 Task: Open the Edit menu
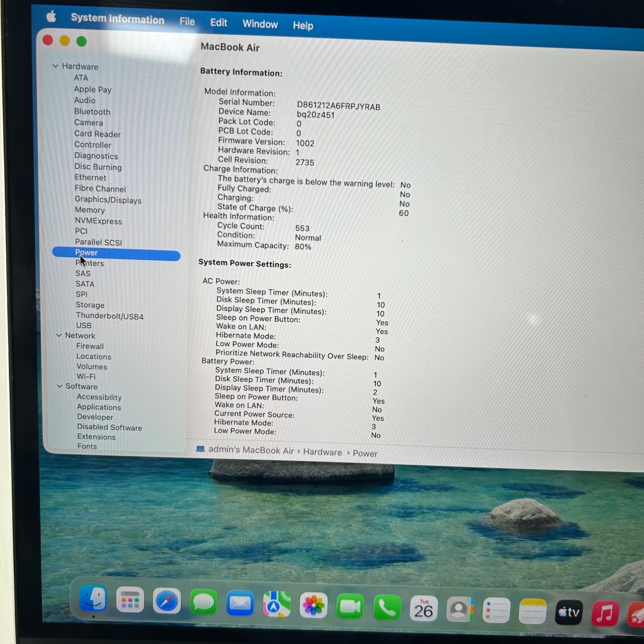pos(219,23)
